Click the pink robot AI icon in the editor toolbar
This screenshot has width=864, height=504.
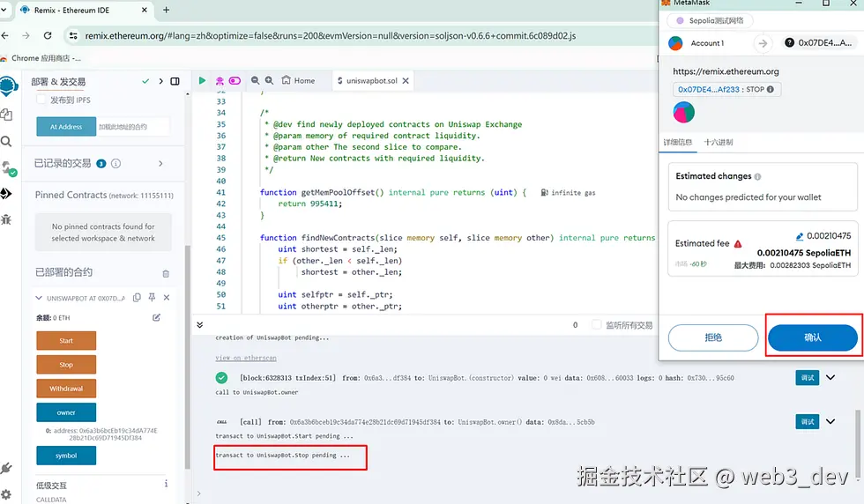[220, 80]
